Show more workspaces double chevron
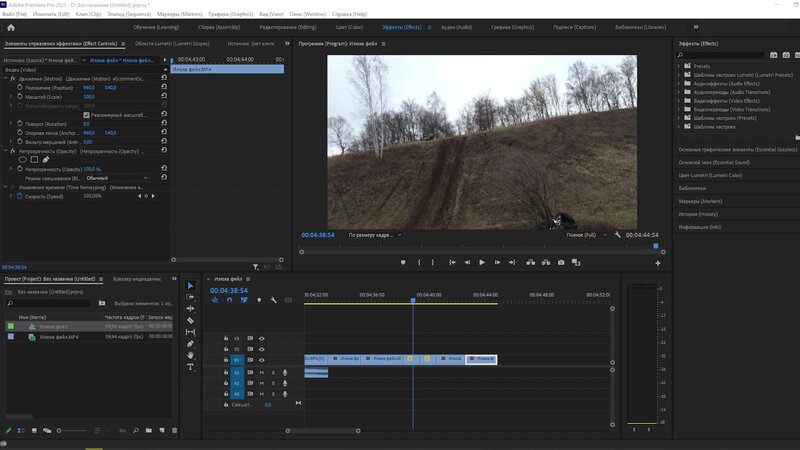800x450 pixels. point(696,27)
